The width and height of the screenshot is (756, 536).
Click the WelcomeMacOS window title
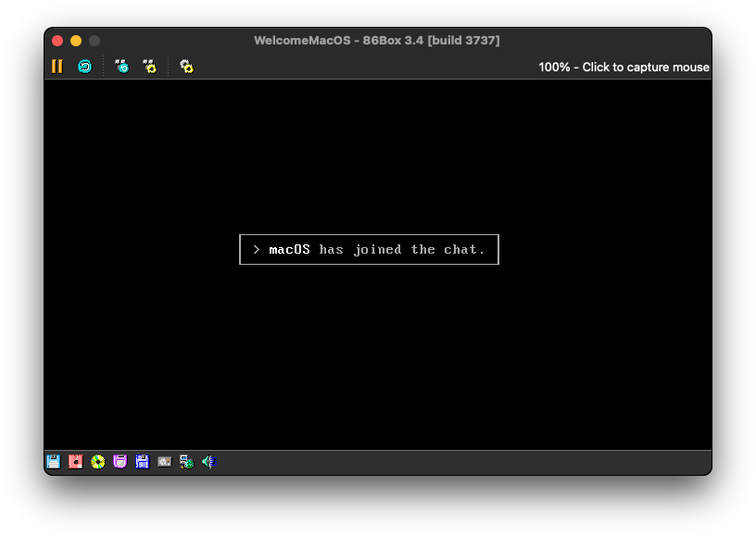(377, 41)
